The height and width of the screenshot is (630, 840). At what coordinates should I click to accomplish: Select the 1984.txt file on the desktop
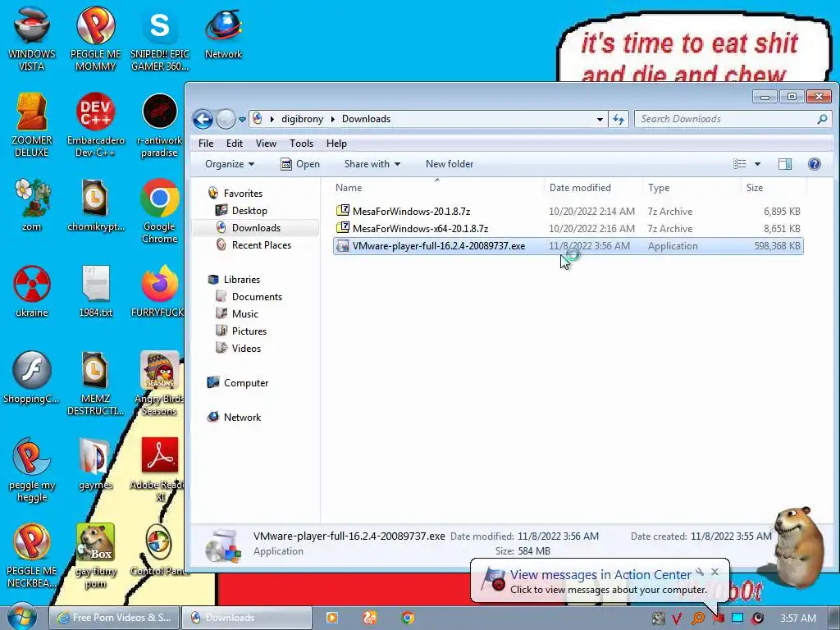pos(95,291)
